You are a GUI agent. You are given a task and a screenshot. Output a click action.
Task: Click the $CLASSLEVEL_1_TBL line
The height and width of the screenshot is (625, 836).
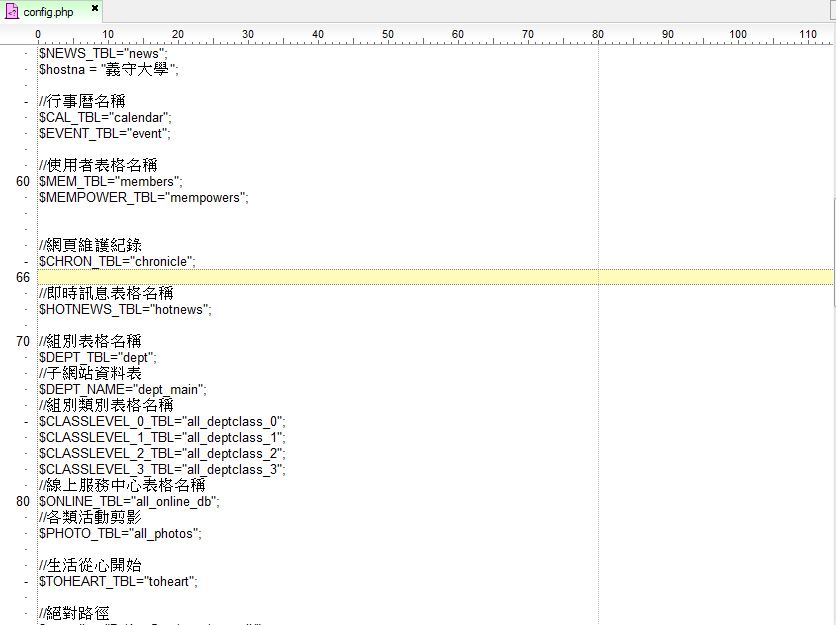[x=162, y=437]
